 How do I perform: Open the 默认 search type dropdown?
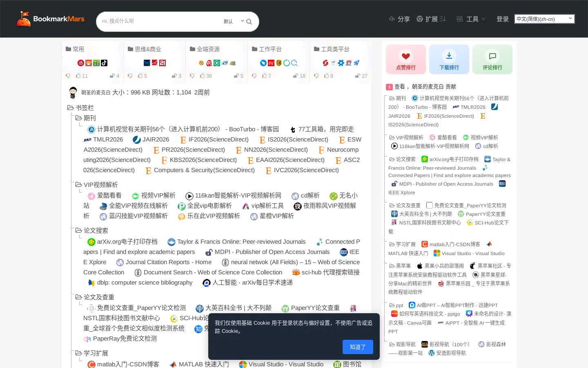tap(234, 21)
